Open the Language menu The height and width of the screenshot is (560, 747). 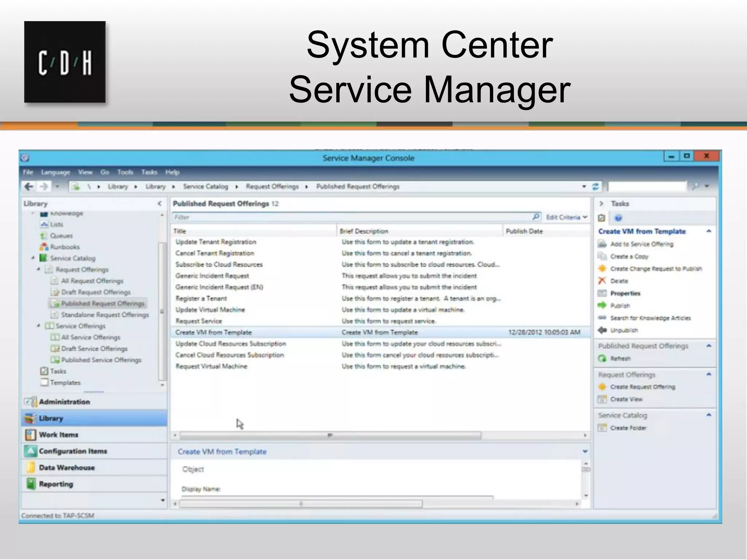55,172
